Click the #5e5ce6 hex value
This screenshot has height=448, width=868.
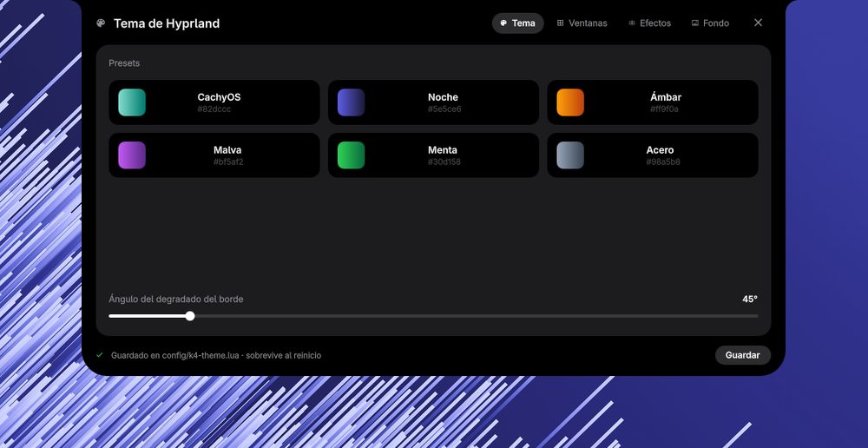pyautogui.click(x=444, y=109)
